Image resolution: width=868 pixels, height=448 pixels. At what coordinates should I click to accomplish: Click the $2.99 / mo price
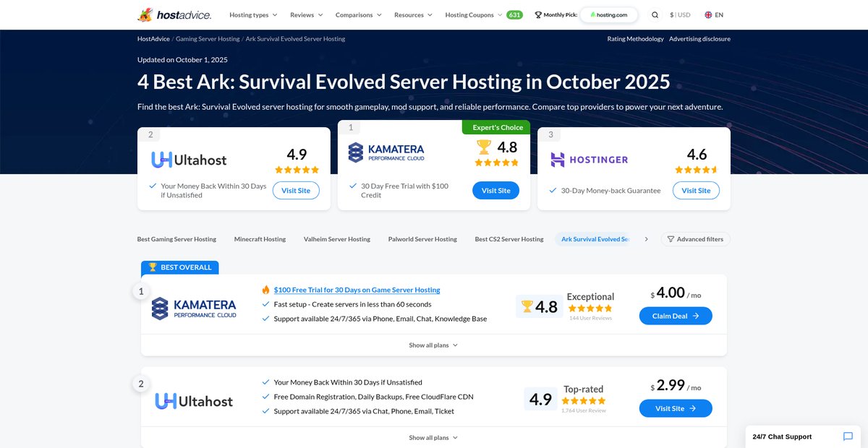676,386
